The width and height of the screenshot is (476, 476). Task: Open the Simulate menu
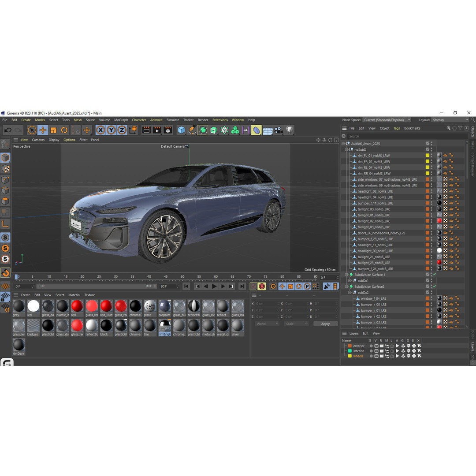pos(173,120)
